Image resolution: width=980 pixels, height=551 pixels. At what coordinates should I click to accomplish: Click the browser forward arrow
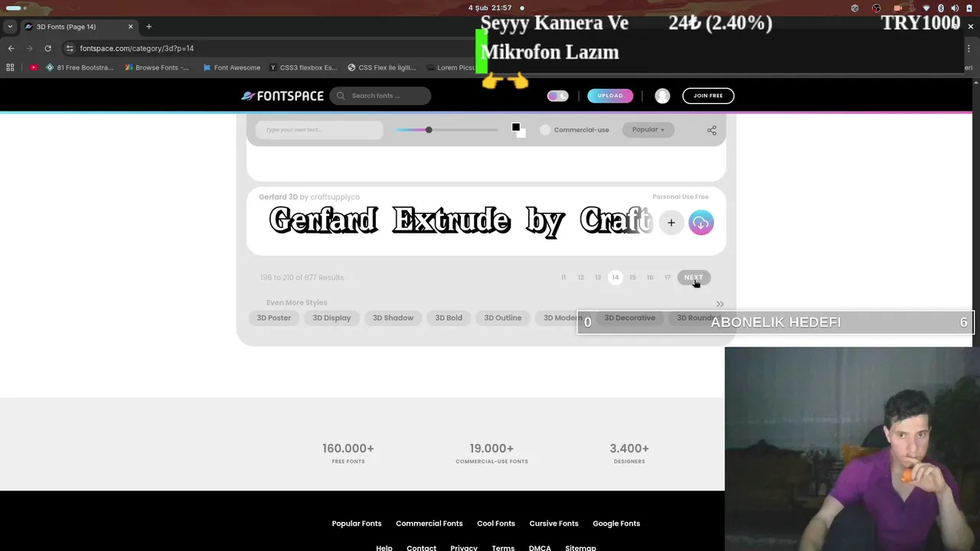[x=29, y=48]
